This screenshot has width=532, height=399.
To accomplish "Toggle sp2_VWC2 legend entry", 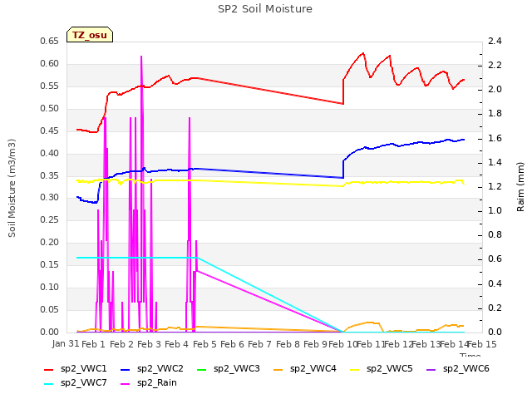I will (x=152, y=369).
